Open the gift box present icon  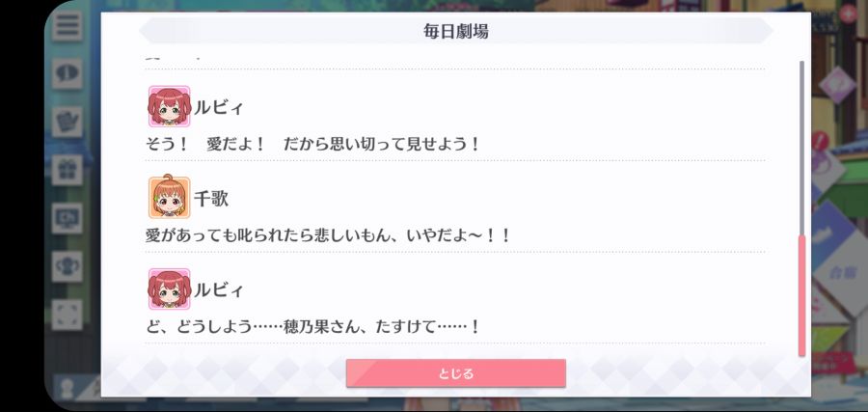67,170
